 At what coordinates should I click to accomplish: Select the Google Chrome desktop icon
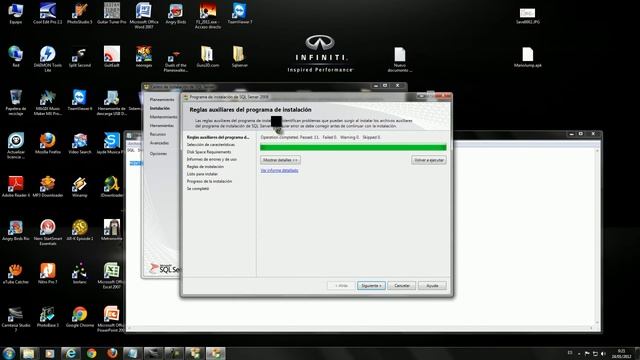[x=80, y=317]
